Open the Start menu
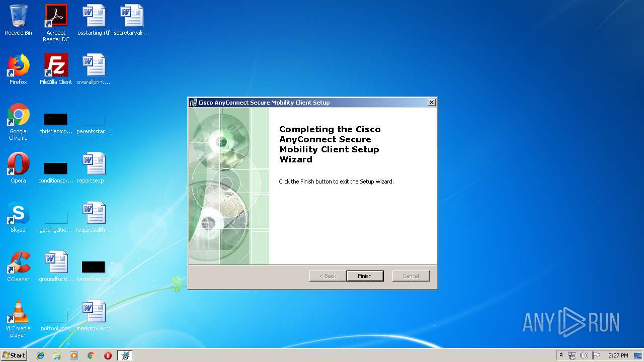Screen dimensions: 644x362 14,355
